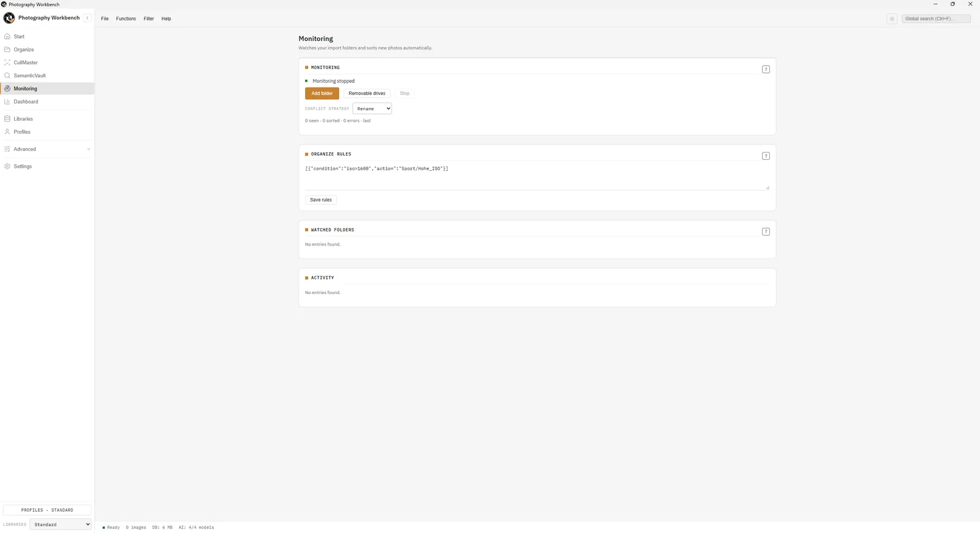The image size is (980, 533).
Task: Click the Settings gear icon
Action: click(7, 166)
